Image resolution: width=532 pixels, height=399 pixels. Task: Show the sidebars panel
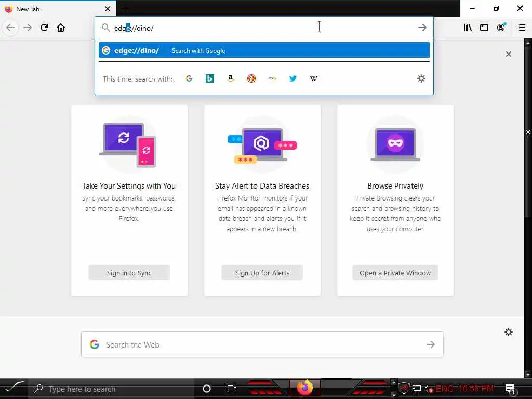pos(484,28)
